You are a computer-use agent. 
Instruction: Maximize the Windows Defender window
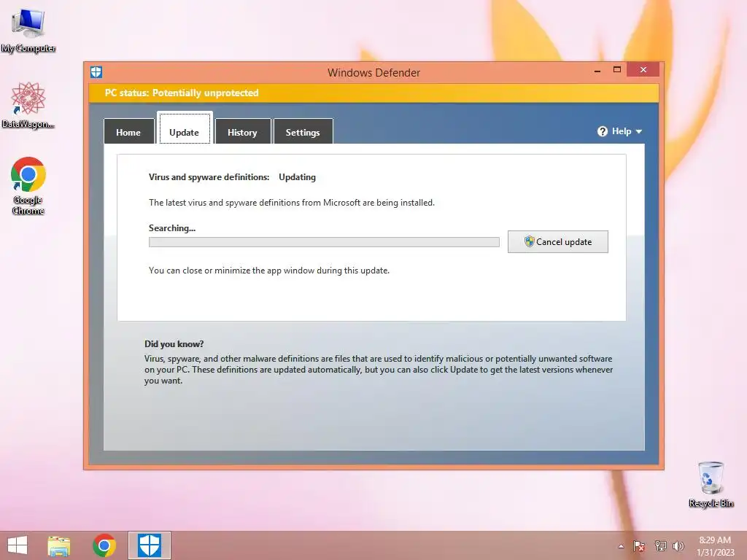coord(617,70)
